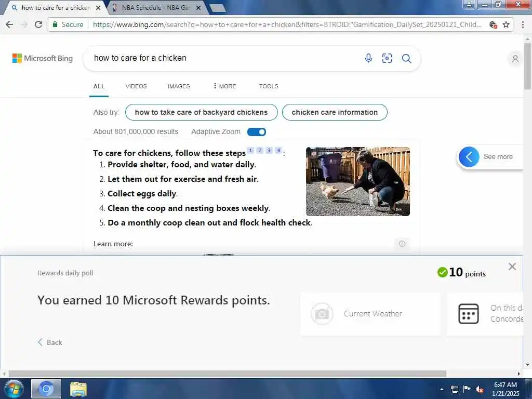The width and height of the screenshot is (532, 399).
Task: Show hidden system tray icons
Action: (x=442, y=389)
